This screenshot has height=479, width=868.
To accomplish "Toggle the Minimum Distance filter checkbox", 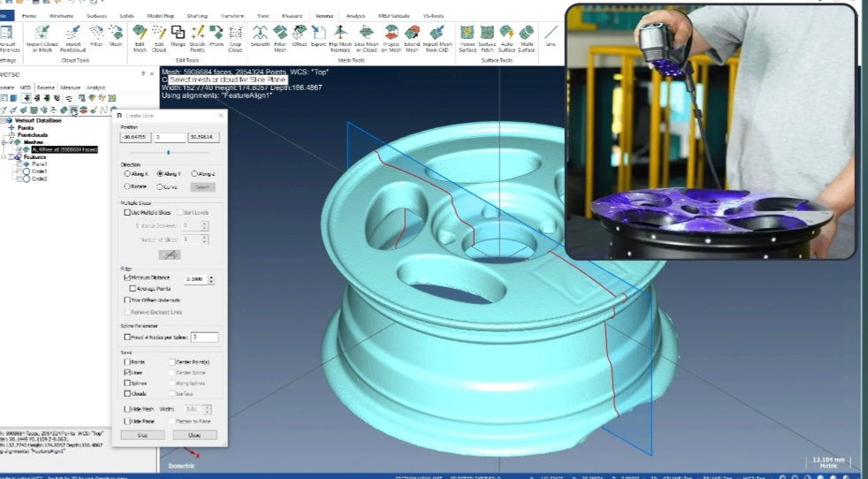I will [127, 278].
